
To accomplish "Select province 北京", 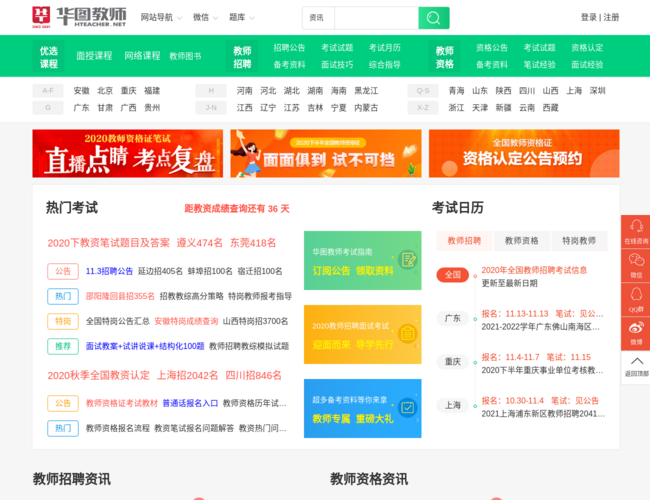I will click(105, 91).
